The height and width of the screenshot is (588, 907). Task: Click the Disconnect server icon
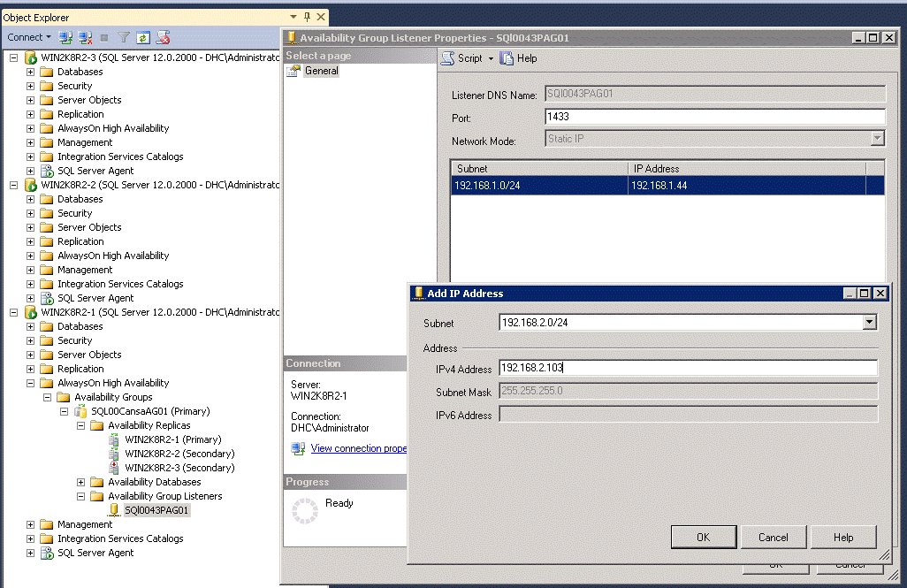point(83,37)
